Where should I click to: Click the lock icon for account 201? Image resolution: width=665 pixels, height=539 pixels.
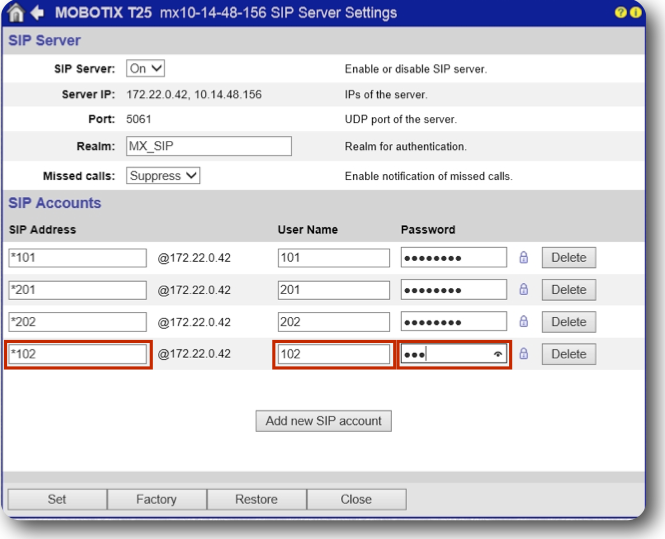(x=523, y=290)
